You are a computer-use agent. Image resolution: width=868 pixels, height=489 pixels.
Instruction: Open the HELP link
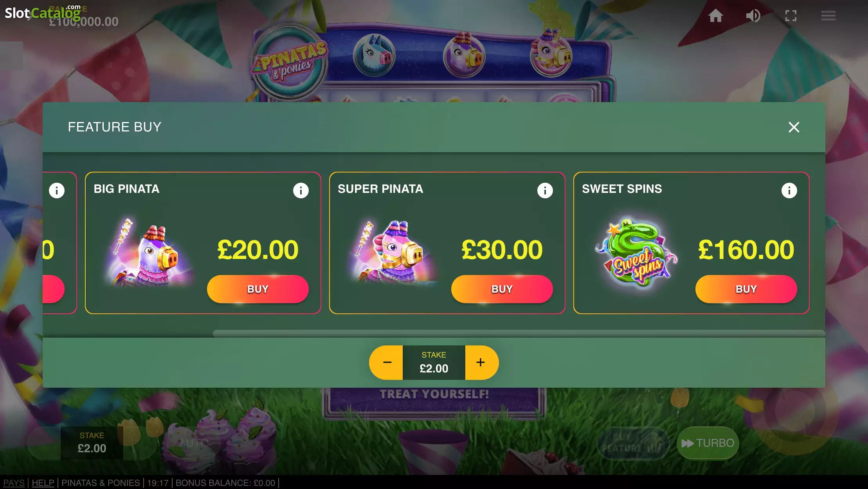43,483
